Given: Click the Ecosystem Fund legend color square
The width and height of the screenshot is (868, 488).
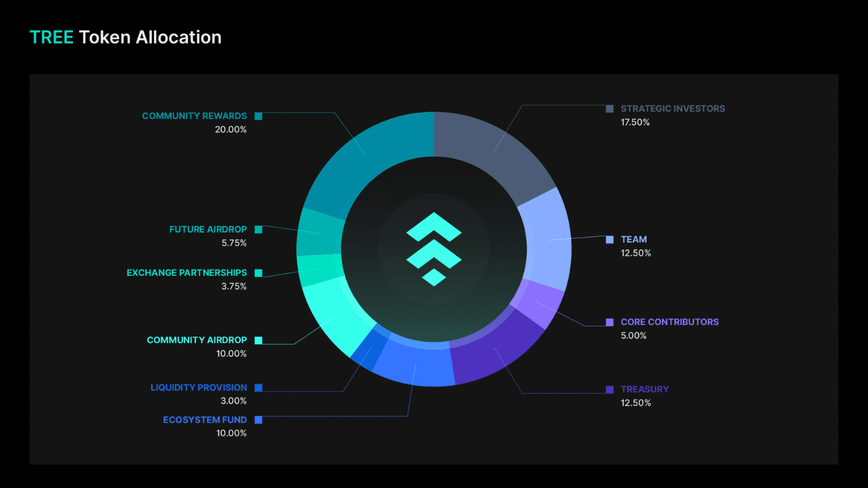Looking at the screenshot, I should click(x=258, y=420).
